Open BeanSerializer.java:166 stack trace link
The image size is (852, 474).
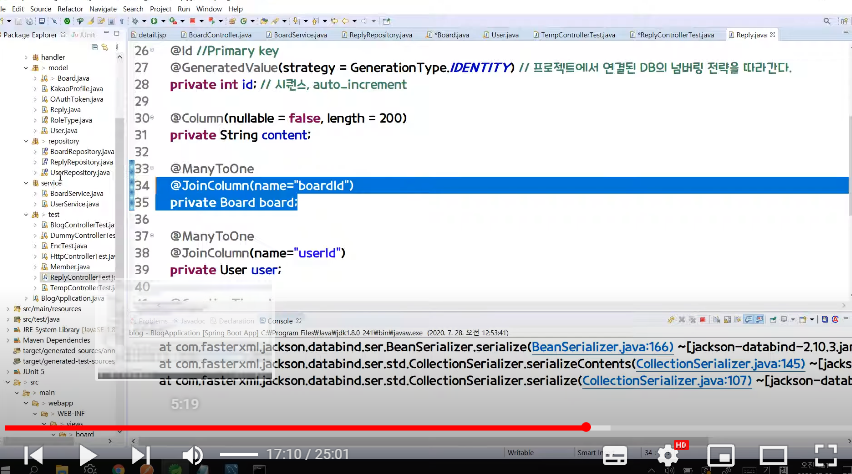tap(602, 347)
